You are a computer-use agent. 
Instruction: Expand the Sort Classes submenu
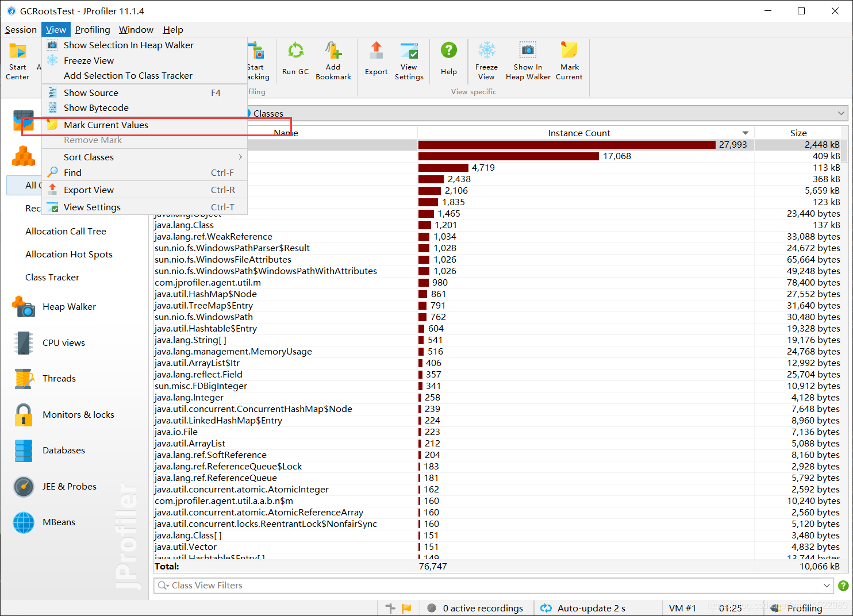point(145,157)
